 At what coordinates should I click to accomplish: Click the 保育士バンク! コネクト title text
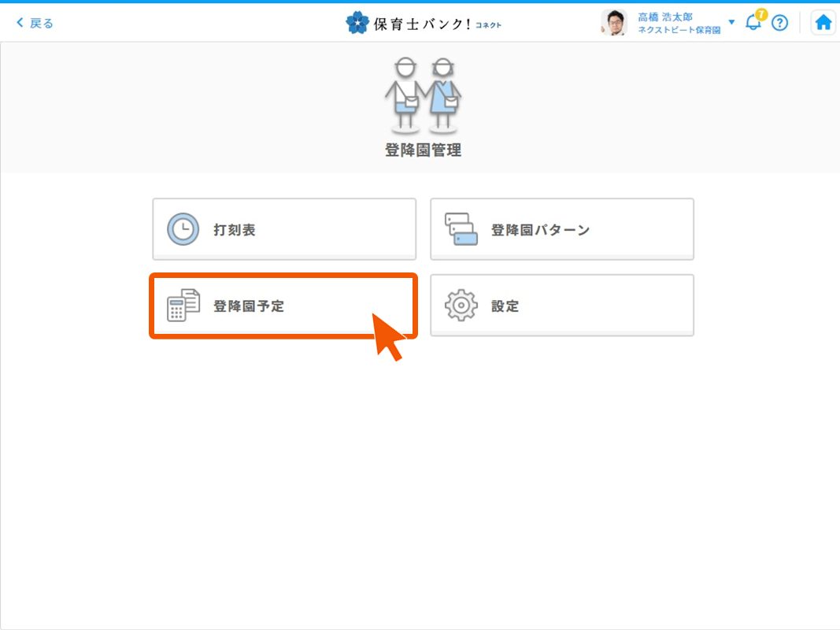pyautogui.click(x=436, y=24)
